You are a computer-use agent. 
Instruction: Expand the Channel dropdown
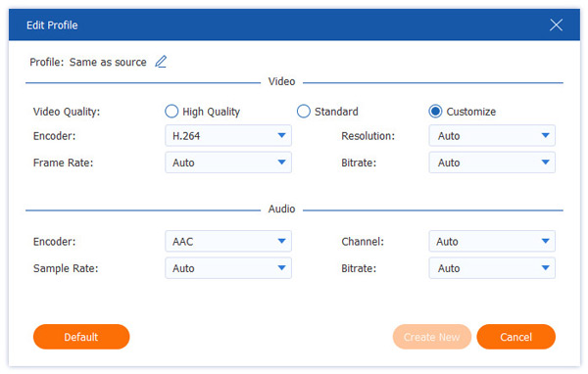coord(492,242)
